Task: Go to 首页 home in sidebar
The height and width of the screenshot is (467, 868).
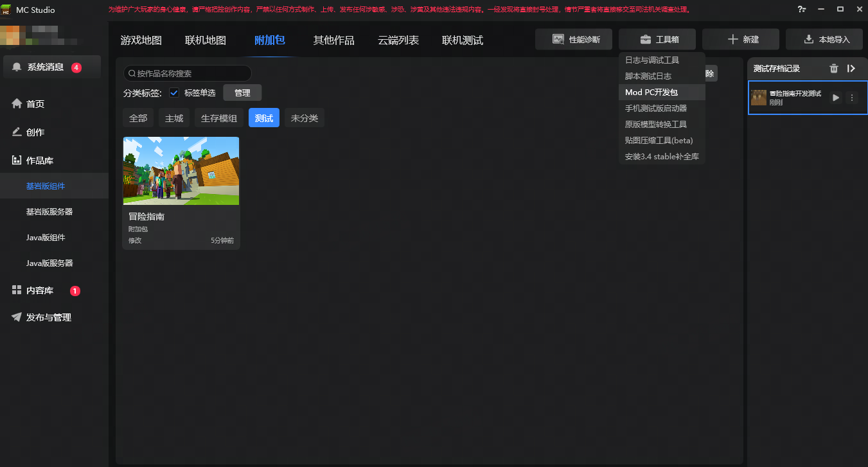Action: click(35, 104)
